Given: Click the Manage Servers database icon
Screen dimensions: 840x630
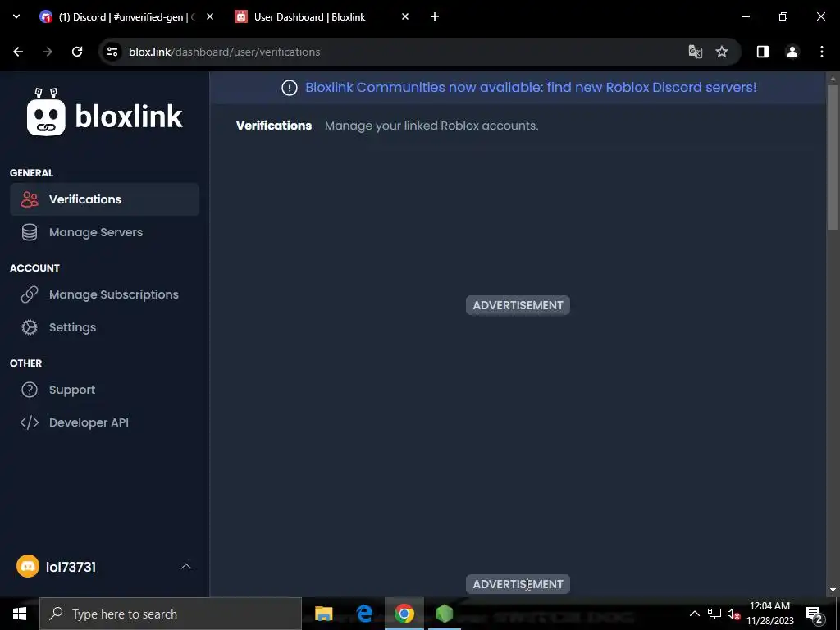Looking at the screenshot, I should (x=30, y=232).
